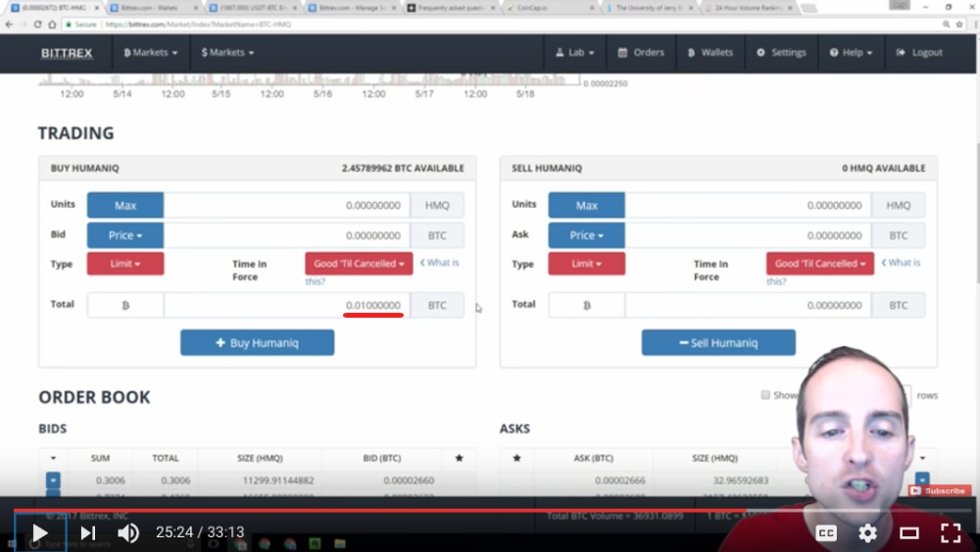The height and width of the screenshot is (552, 980).
Task: Click Max in Buy Humaniq panel
Action: click(125, 205)
